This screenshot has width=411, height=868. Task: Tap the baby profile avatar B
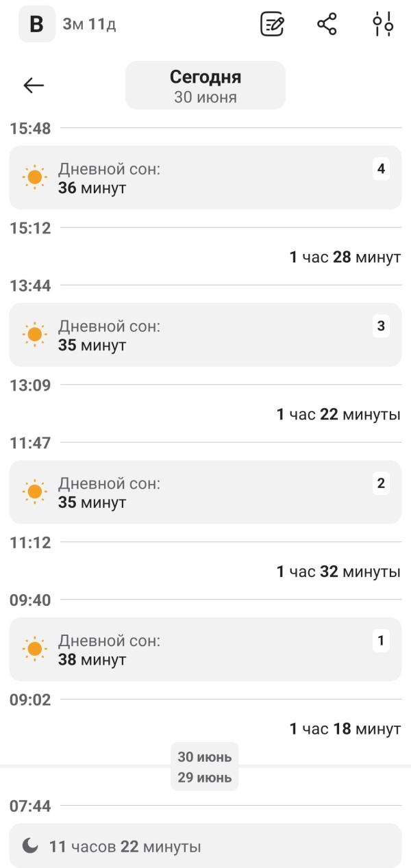point(37,25)
